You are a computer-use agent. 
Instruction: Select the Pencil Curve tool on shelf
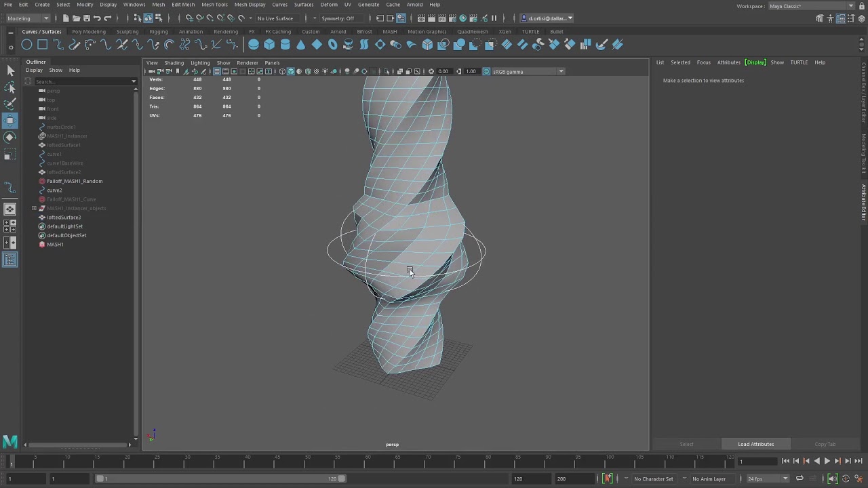(74, 45)
